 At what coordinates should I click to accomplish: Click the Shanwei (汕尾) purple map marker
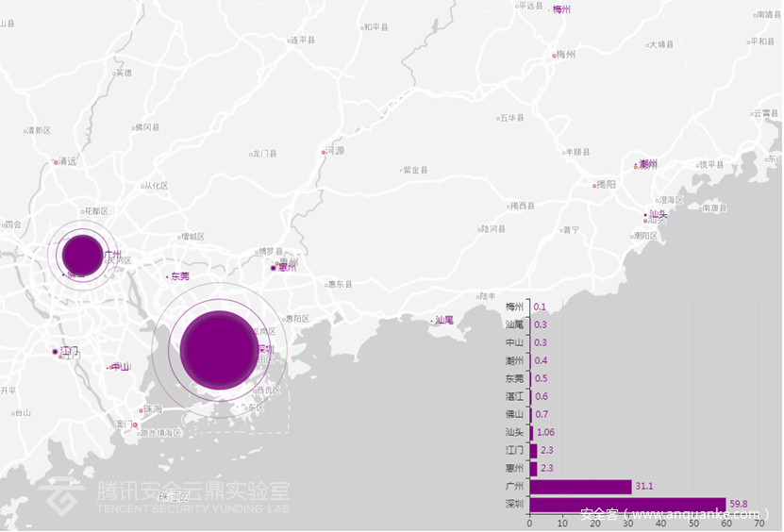coord(432,322)
